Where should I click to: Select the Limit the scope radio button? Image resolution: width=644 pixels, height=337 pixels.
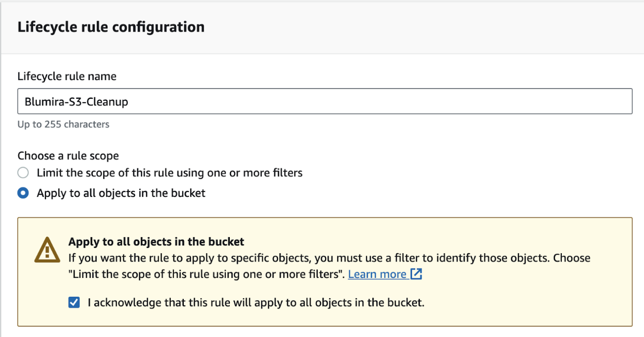(23, 173)
